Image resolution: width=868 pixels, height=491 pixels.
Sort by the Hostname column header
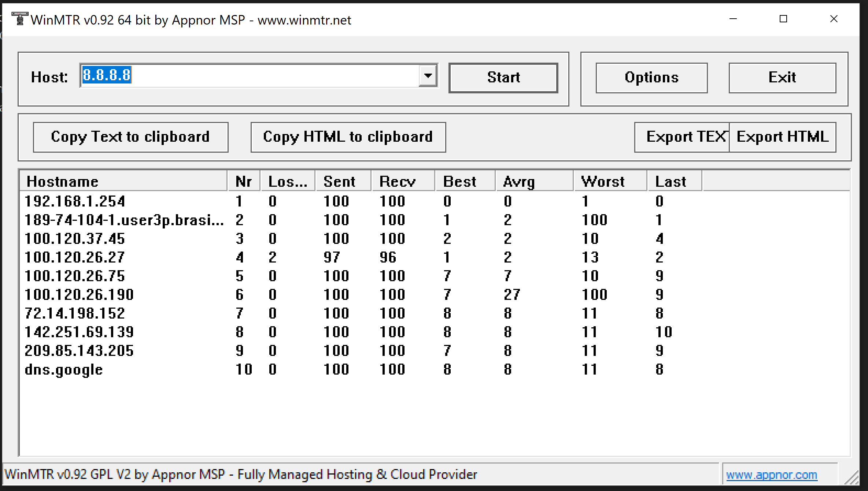click(123, 181)
